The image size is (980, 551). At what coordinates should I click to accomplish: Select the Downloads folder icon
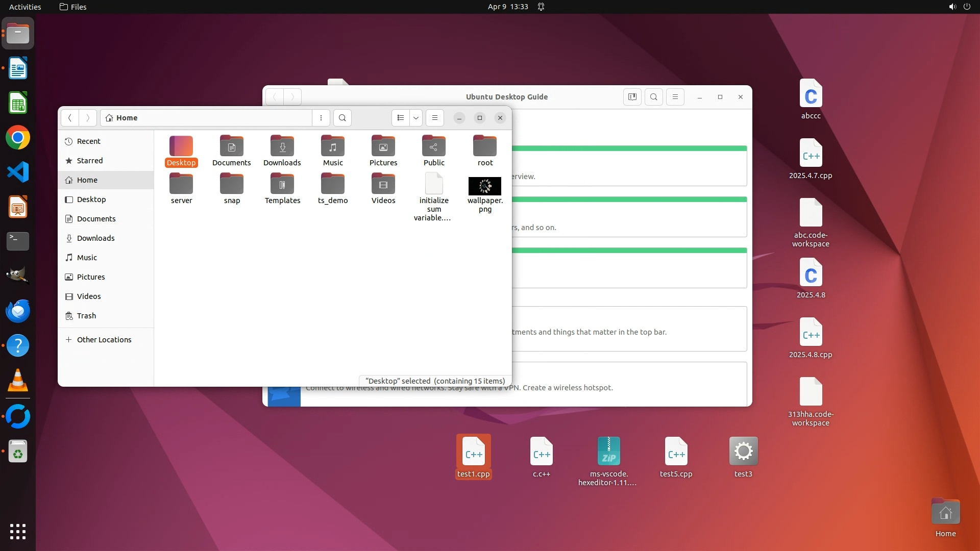[x=282, y=147]
